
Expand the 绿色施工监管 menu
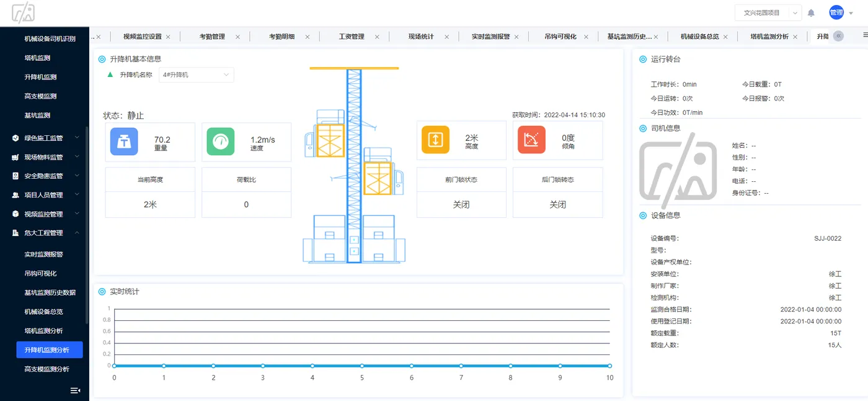(x=45, y=138)
